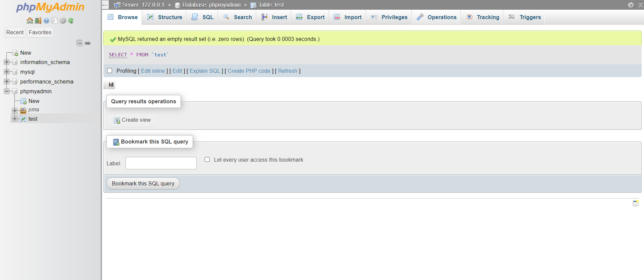This screenshot has height=280, width=644.
Task: Collapse all navigation tree items icon
Action: click(80, 43)
